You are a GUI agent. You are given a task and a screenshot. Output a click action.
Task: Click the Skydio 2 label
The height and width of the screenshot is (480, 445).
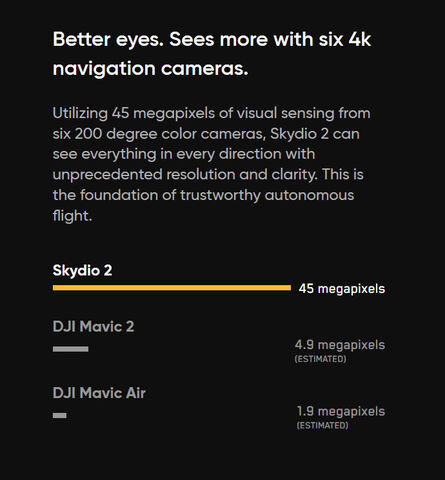coord(82,270)
